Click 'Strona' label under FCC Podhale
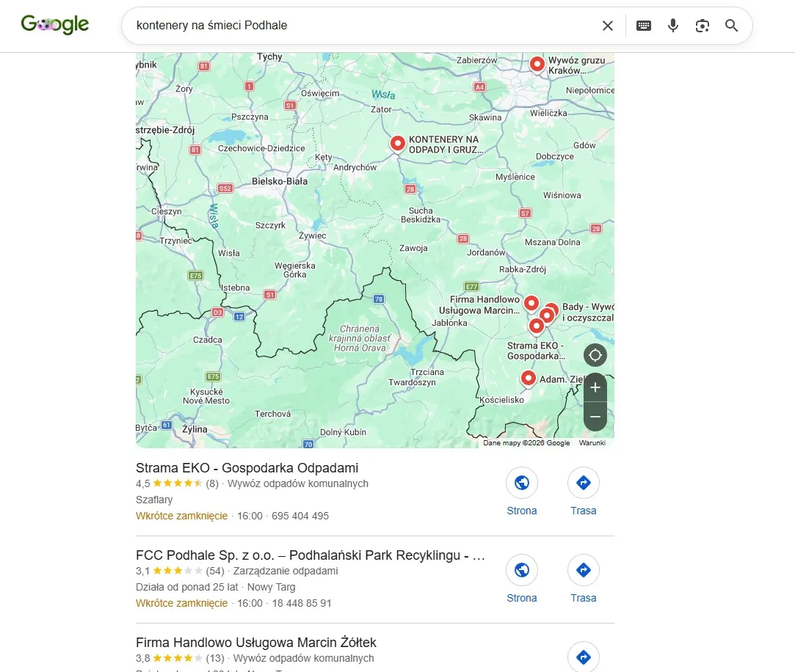Screen dimensions: 795x672 pos(522,598)
